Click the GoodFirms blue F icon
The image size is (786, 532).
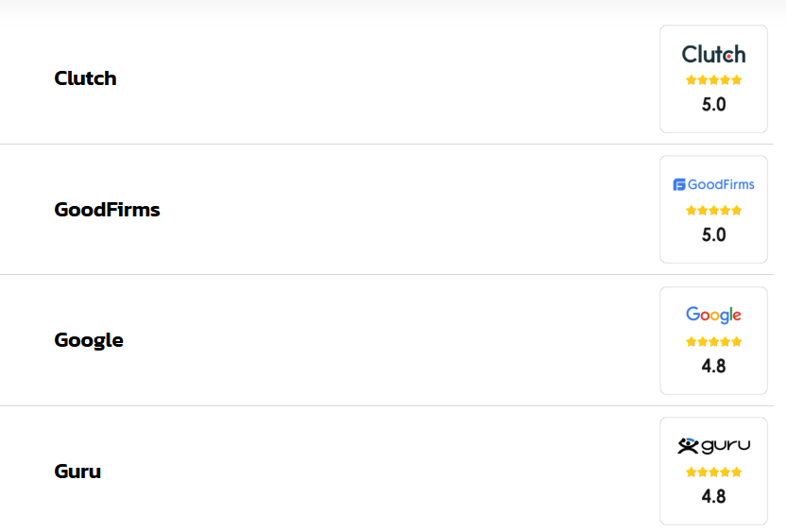coord(679,185)
